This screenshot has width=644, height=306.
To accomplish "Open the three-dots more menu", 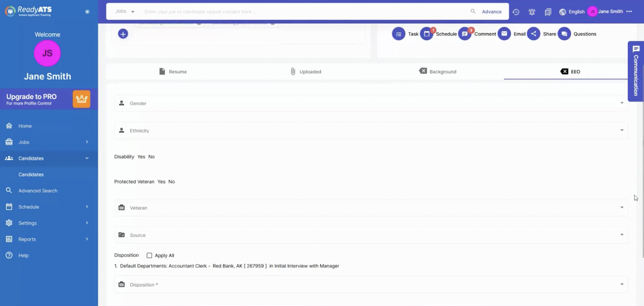I will click(630, 12).
